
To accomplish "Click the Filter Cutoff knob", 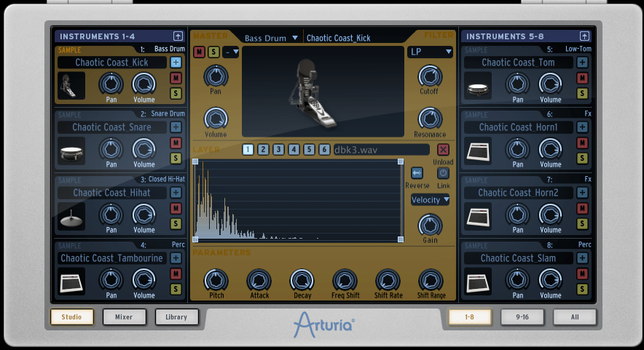I will pyautogui.click(x=430, y=76).
